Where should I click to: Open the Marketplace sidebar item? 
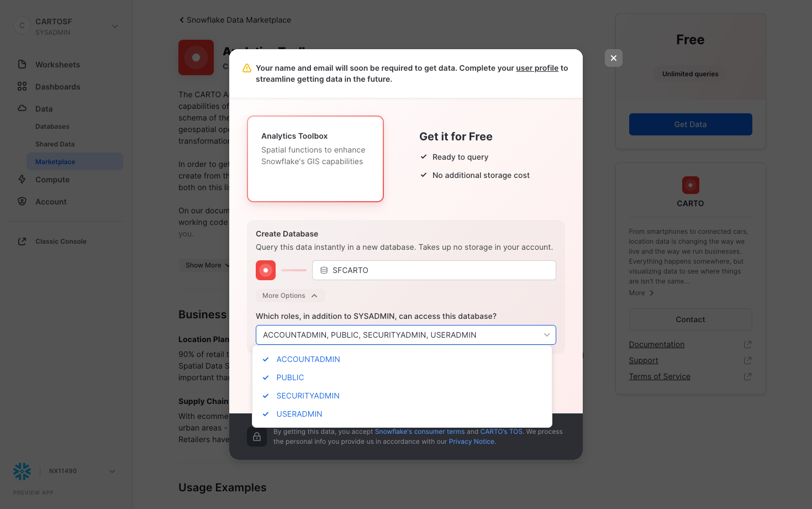[55, 162]
